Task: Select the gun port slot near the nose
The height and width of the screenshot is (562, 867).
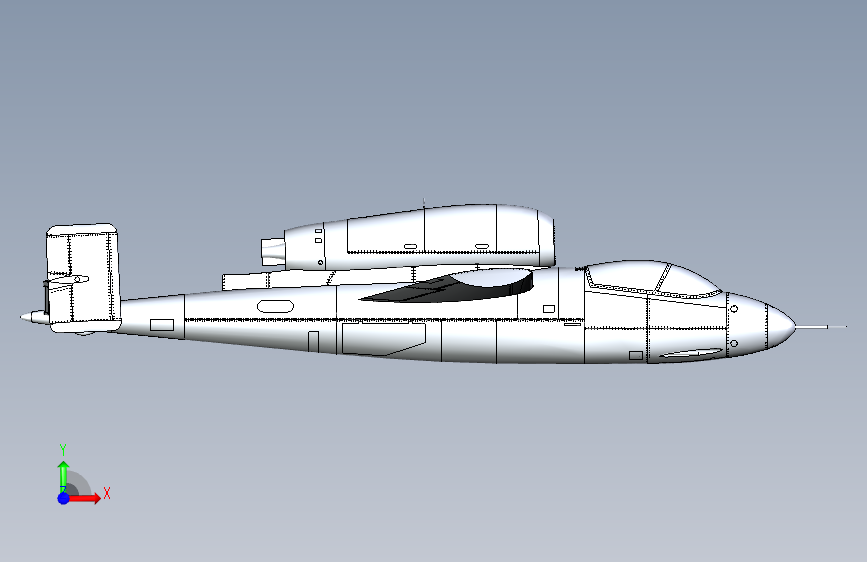Action: coord(691,353)
